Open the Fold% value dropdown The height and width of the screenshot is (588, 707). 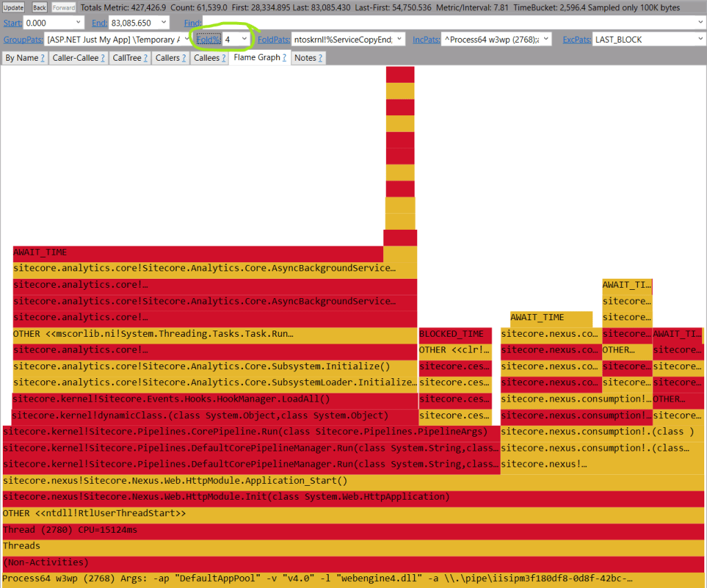[x=244, y=39]
